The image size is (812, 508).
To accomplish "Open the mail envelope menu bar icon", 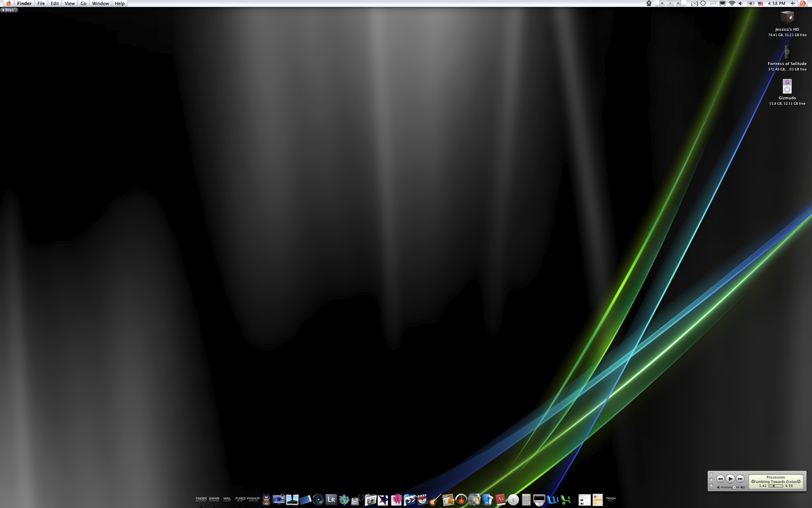I will pos(695,3).
